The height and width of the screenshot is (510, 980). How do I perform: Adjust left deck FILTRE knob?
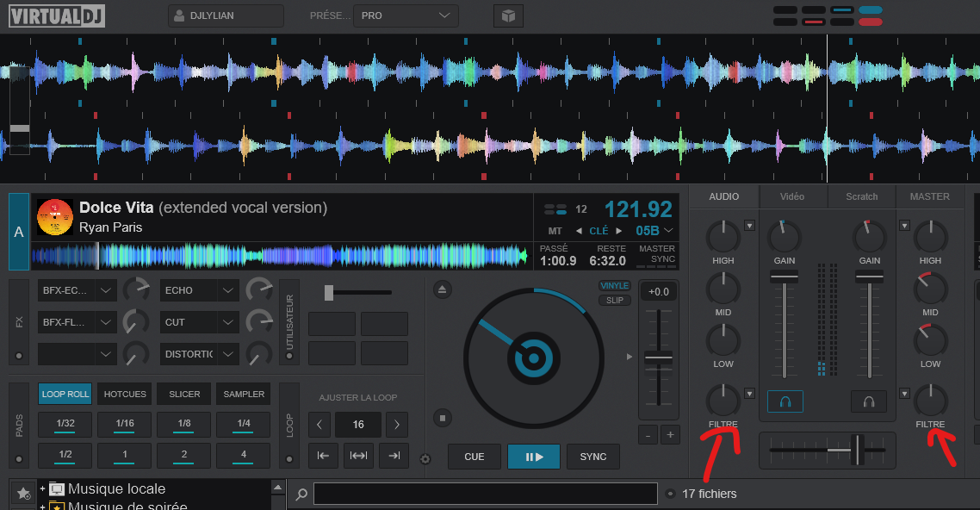(x=723, y=400)
